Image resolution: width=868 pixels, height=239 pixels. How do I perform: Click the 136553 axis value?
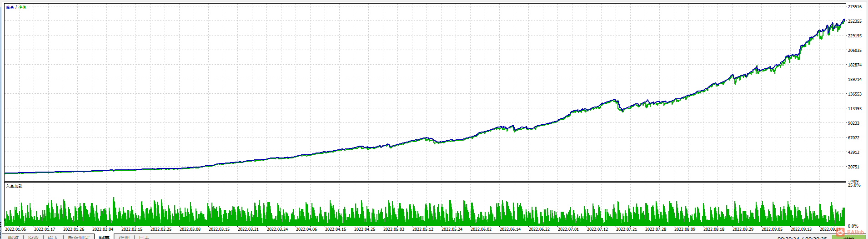pyautogui.click(x=855, y=94)
